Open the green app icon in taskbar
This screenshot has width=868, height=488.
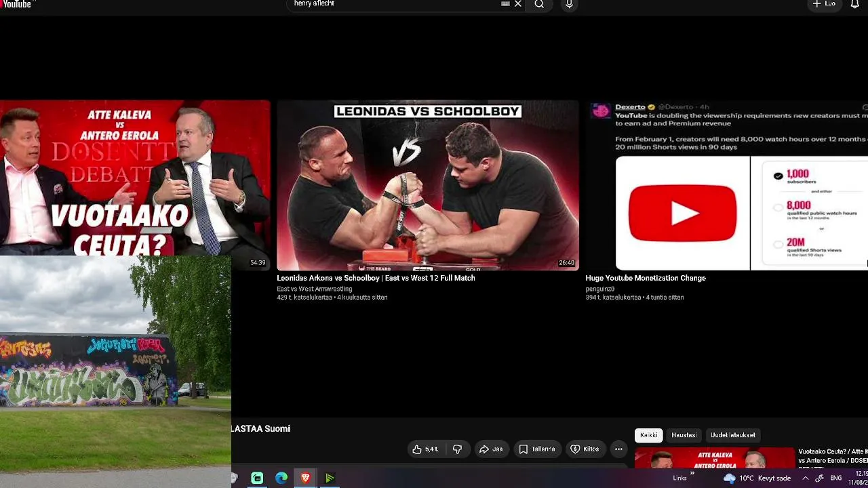coord(257,479)
